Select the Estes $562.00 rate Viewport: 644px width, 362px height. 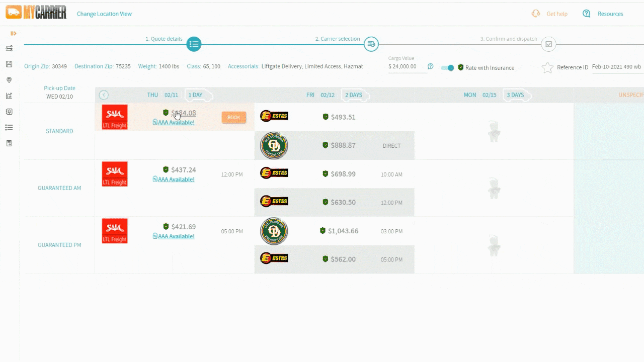pyautogui.click(x=343, y=259)
